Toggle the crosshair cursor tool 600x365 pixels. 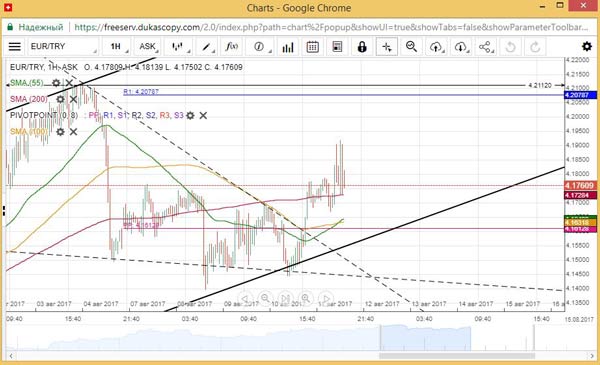click(386, 47)
